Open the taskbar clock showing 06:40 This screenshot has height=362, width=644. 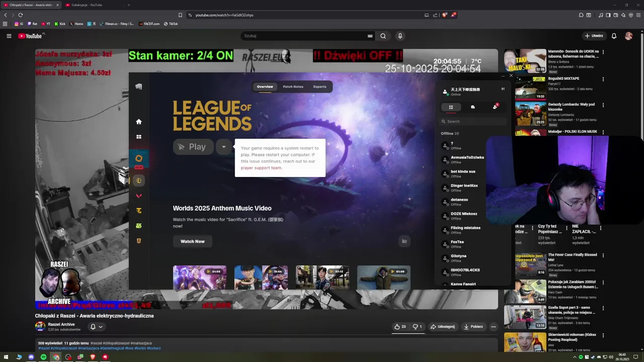coord(622,357)
